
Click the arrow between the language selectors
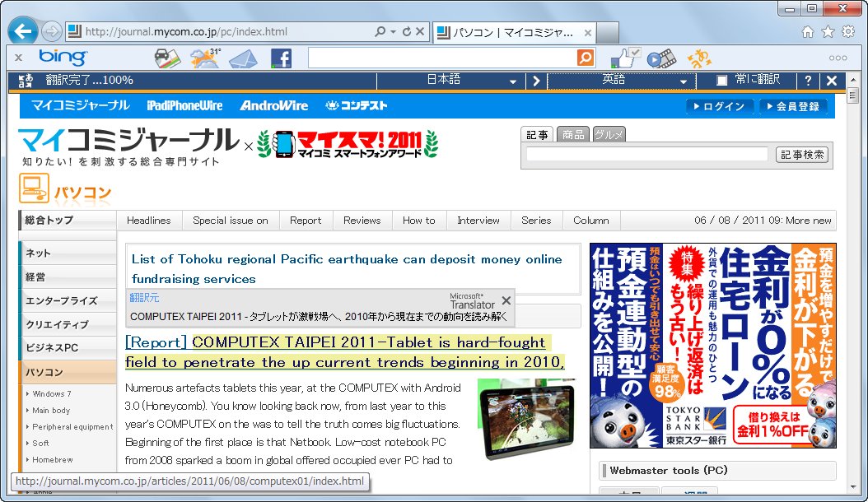pyautogui.click(x=535, y=81)
